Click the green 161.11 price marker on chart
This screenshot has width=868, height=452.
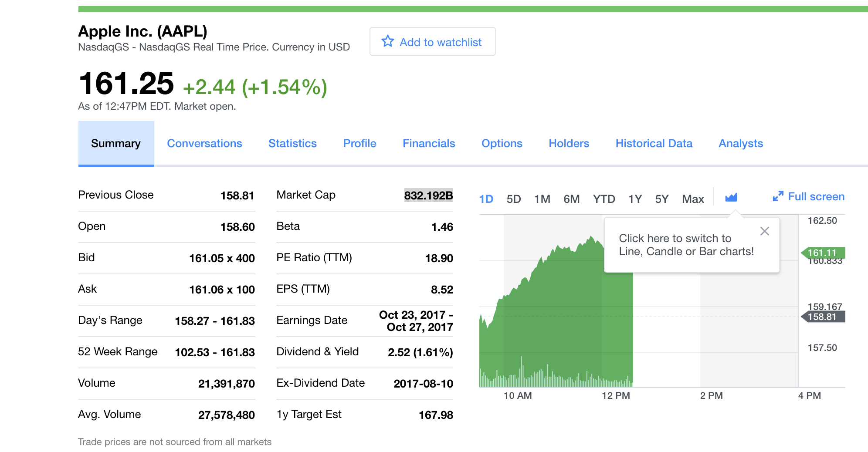tap(823, 253)
